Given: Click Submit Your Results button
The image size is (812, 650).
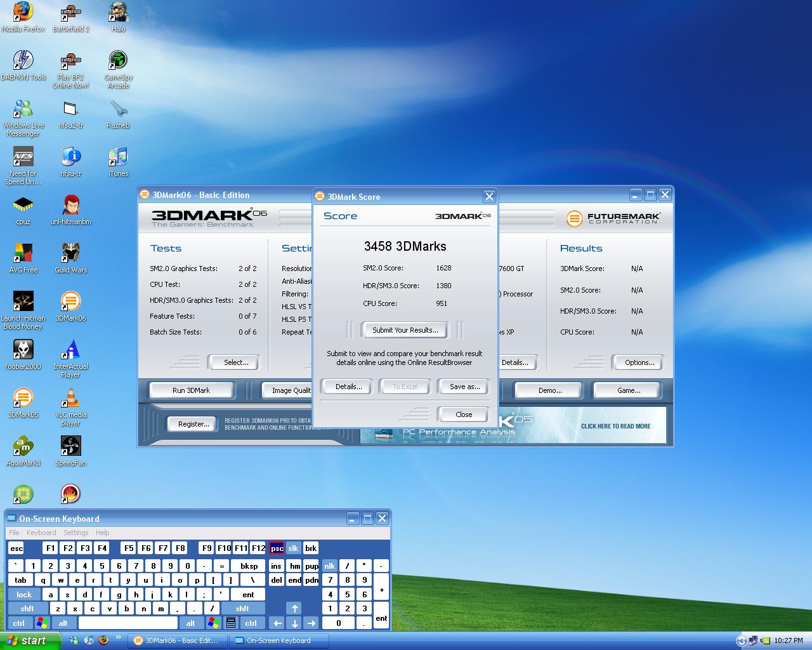Looking at the screenshot, I should [x=405, y=330].
